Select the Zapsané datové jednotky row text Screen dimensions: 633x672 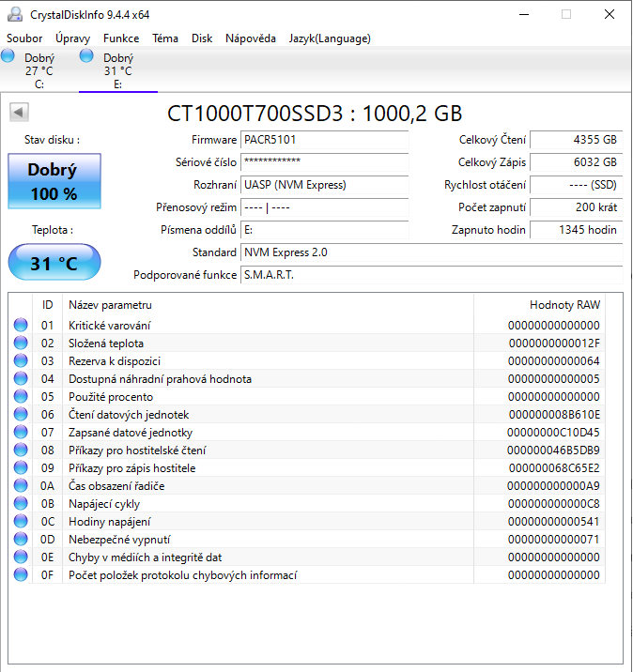click(131, 433)
